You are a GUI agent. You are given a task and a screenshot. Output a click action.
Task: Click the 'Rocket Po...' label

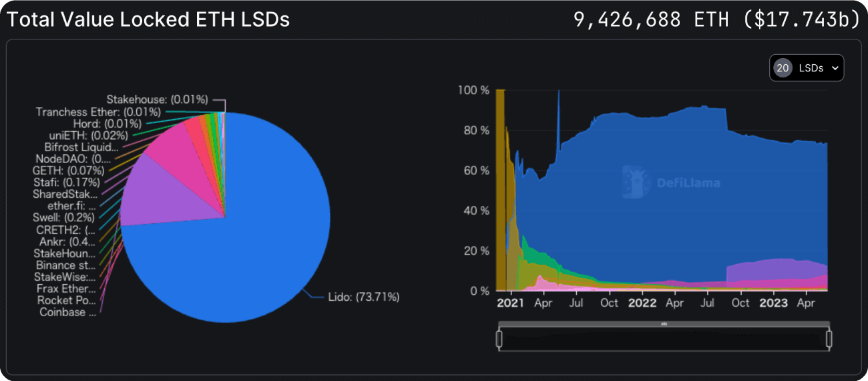coord(67,301)
